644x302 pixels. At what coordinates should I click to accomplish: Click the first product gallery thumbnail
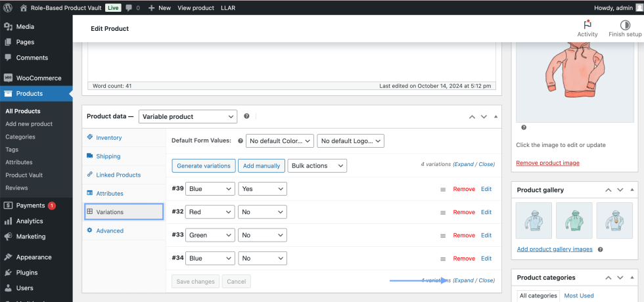[534, 220]
